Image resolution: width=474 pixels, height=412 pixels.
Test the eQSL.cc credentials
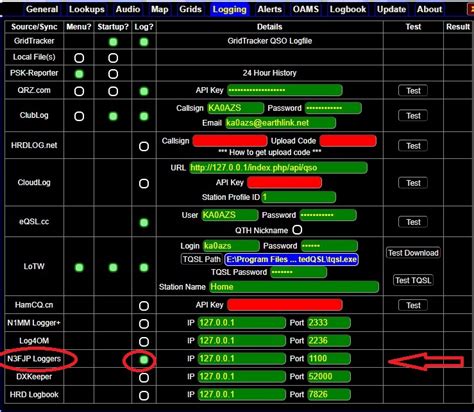click(413, 222)
